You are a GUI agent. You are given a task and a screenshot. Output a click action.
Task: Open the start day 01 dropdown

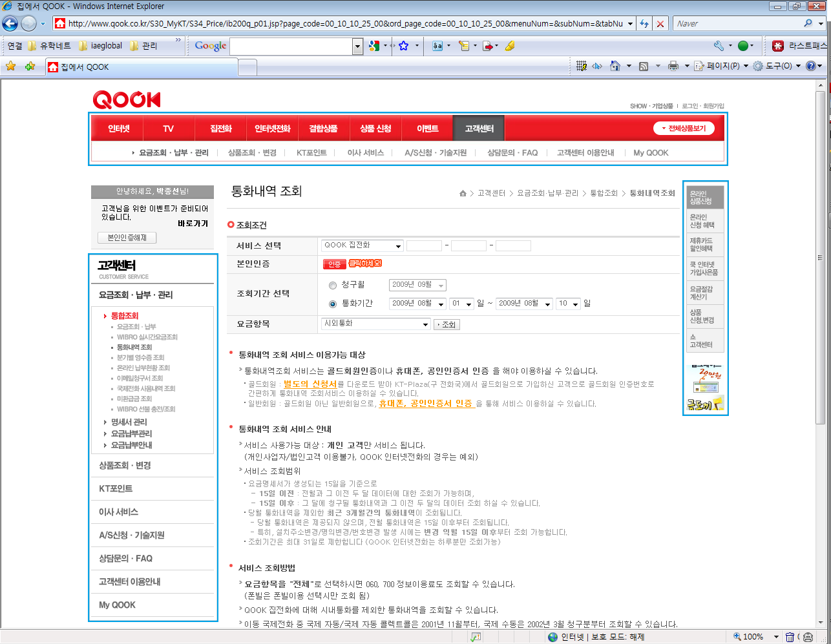point(462,304)
